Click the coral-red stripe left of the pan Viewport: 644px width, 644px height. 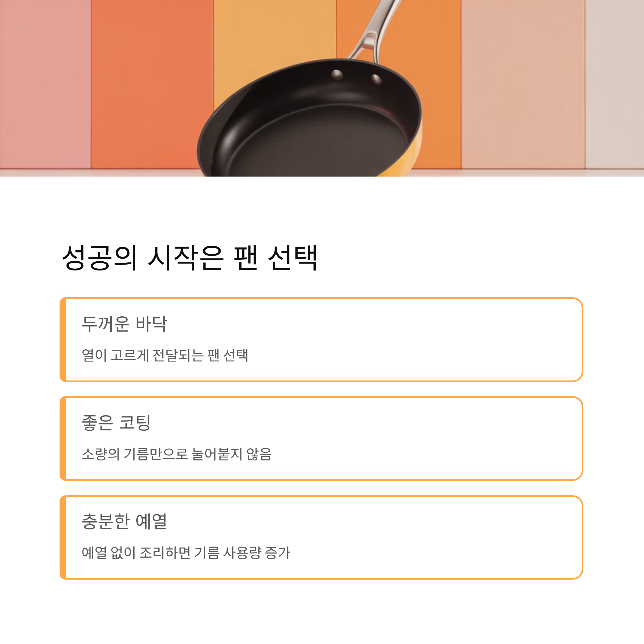[152, 83]
